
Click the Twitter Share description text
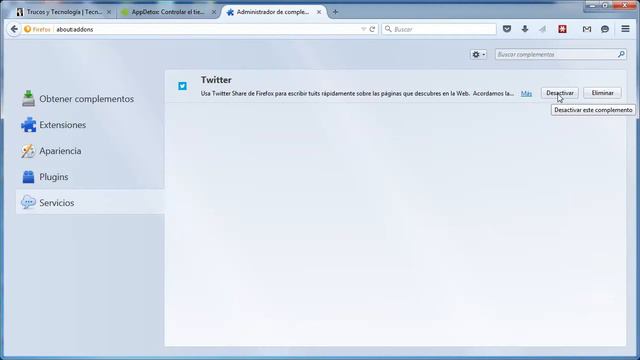pos(357,93)
